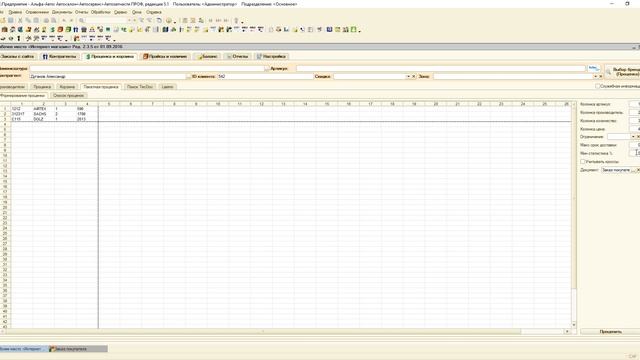Image resolution: width=640 pixels, height=360 pixels.
Task: Open the Список проценок tab
Action: (x=68, y=96)
